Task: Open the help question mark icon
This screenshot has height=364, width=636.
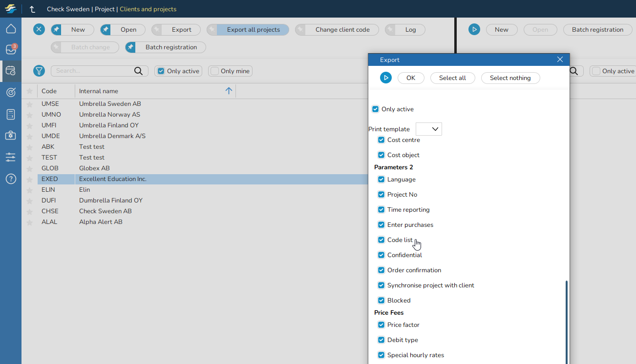Action: pos(11,179)
